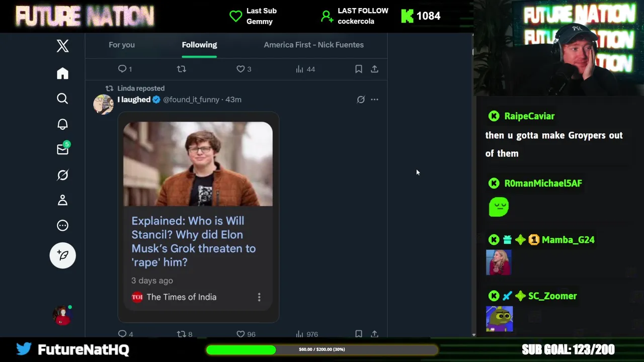Click SUB GOAL: 123/200 text
Screen dimensions: 644x362
tap(568, 349)
